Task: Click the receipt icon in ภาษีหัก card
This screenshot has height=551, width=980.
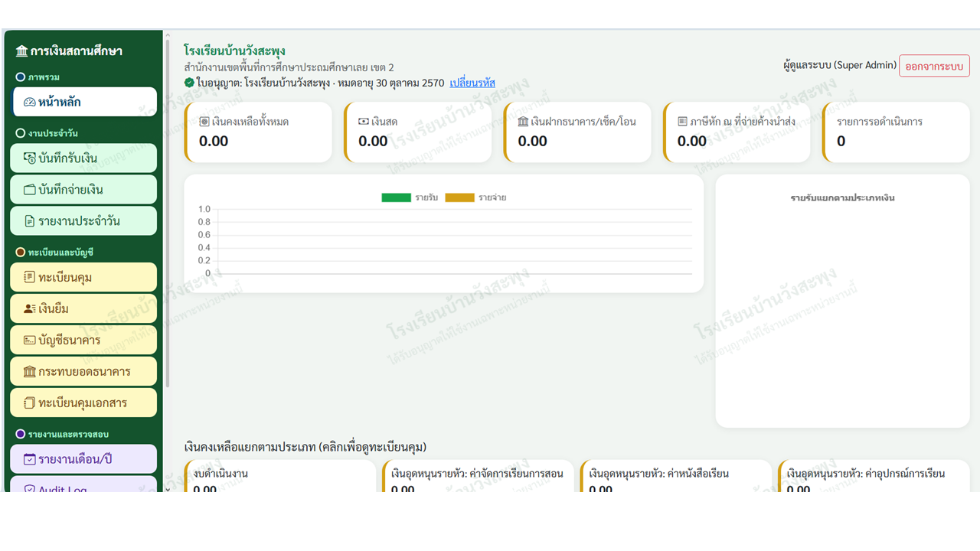Action: click(x=682, y=122)
